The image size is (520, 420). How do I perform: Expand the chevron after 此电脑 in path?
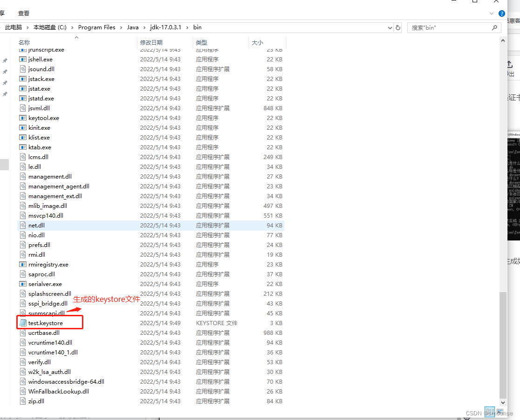[x=27, y=27]
